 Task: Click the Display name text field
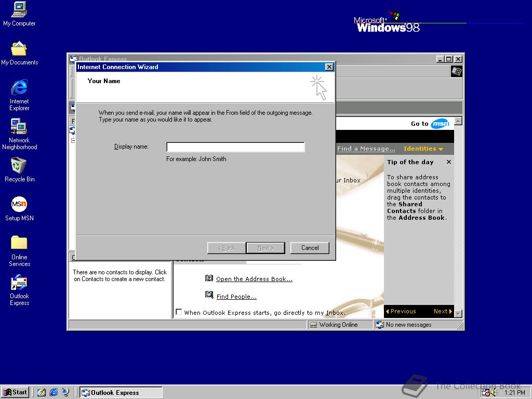[x=235, y=147]
